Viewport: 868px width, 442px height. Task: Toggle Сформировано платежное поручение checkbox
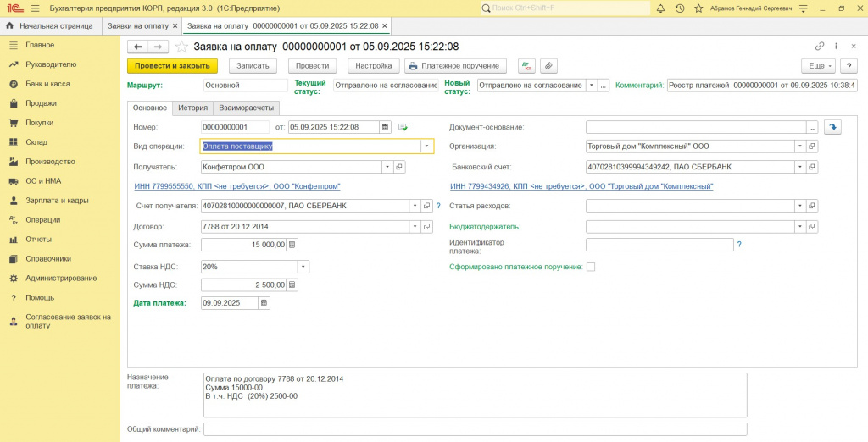coord(591,268)
